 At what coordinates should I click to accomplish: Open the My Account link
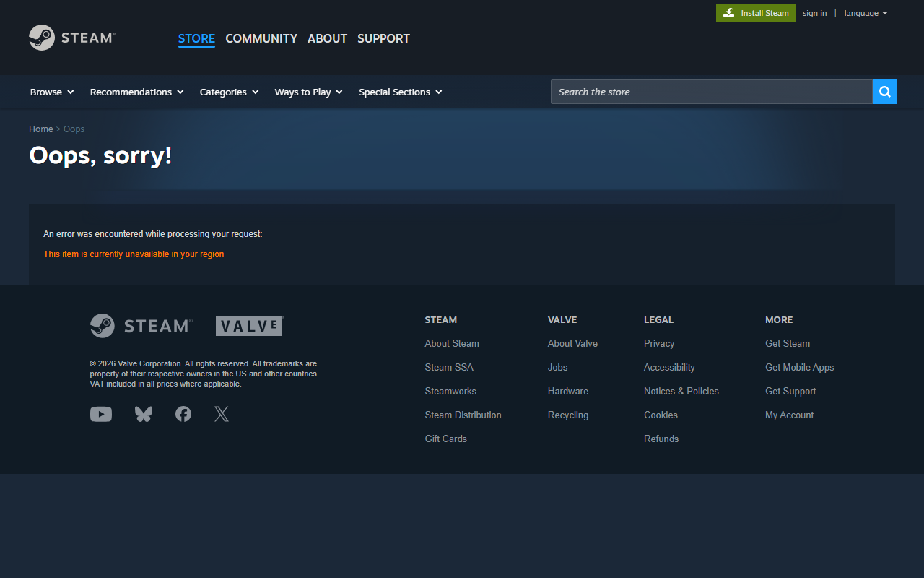[789, 415]
